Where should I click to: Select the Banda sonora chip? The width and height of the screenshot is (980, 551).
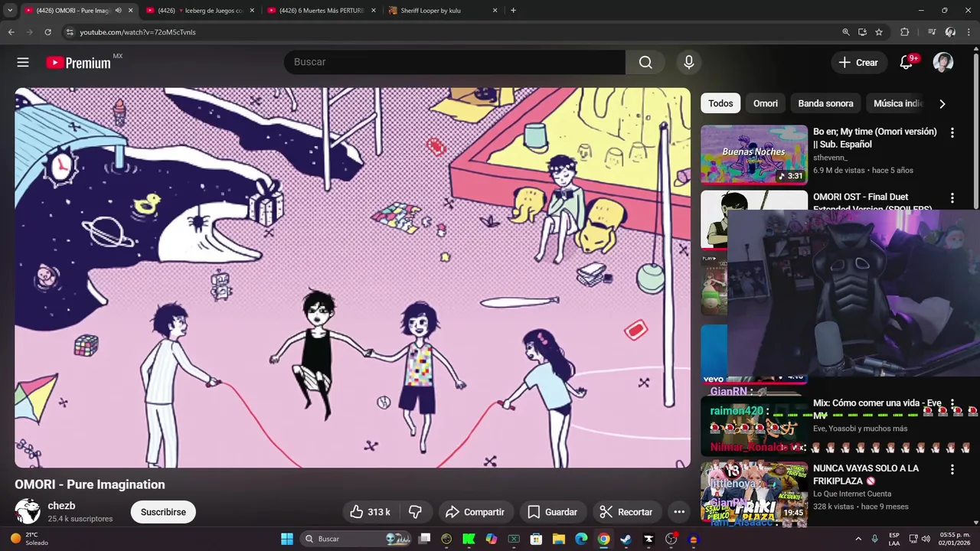click(x=825, y=103)
